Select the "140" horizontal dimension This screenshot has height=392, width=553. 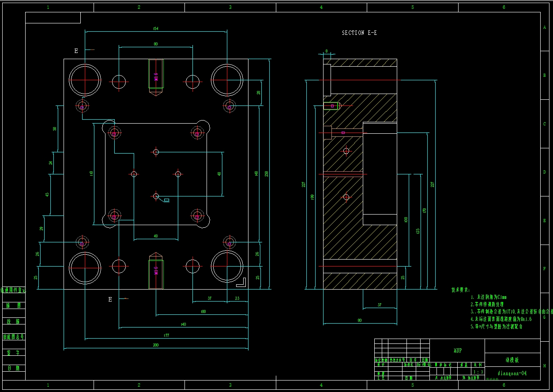tap(183, 324)
